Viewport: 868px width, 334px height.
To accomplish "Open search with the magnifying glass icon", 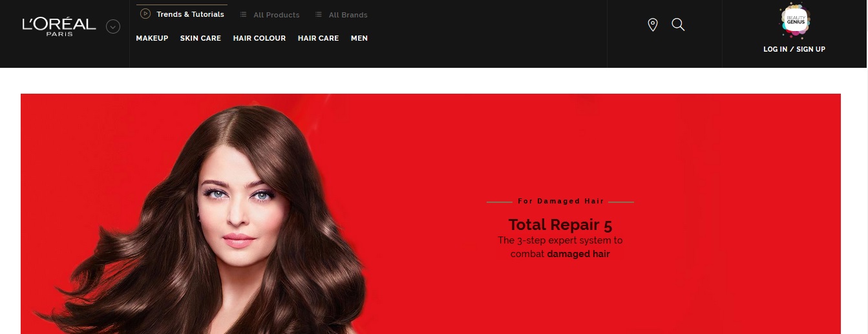I will tap(678, 25).
